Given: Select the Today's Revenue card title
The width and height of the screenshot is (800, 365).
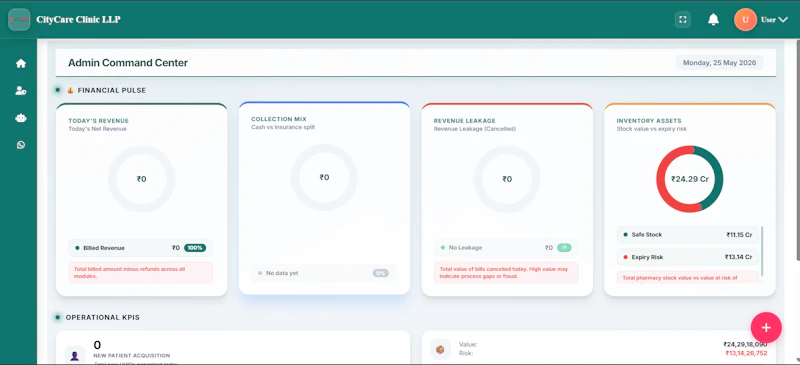Looking at the screenshot, I should coord(98,121).
